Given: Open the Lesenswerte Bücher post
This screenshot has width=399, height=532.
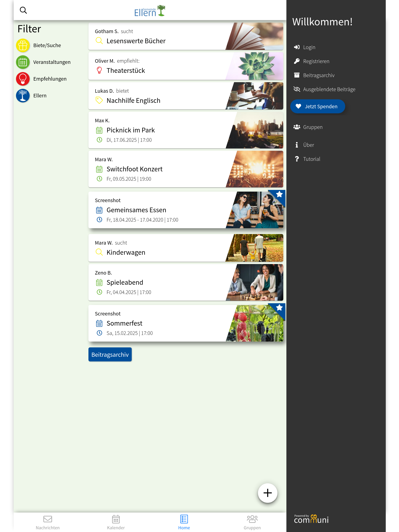Looking at the screenshot, I should tap(185, 36).
